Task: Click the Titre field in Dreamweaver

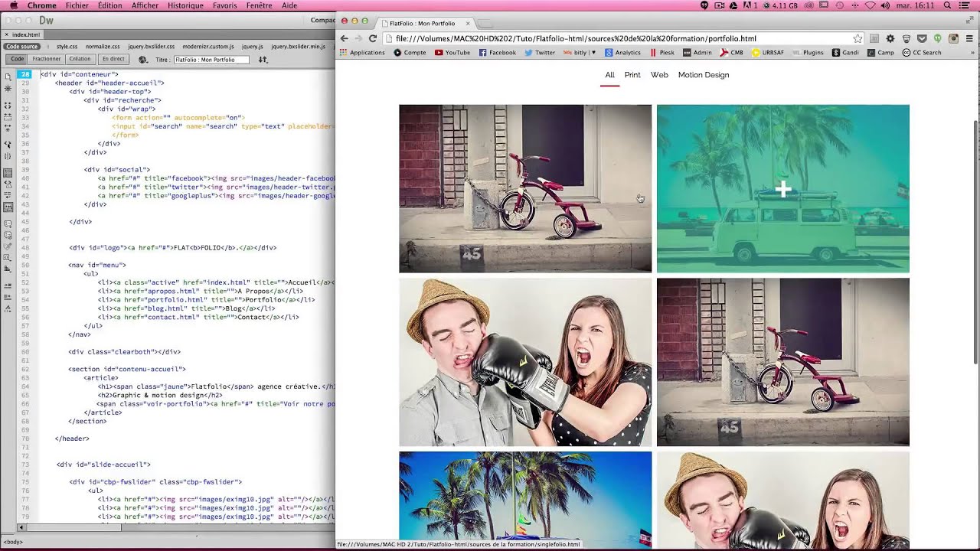Action: click(x=211, y=60)
